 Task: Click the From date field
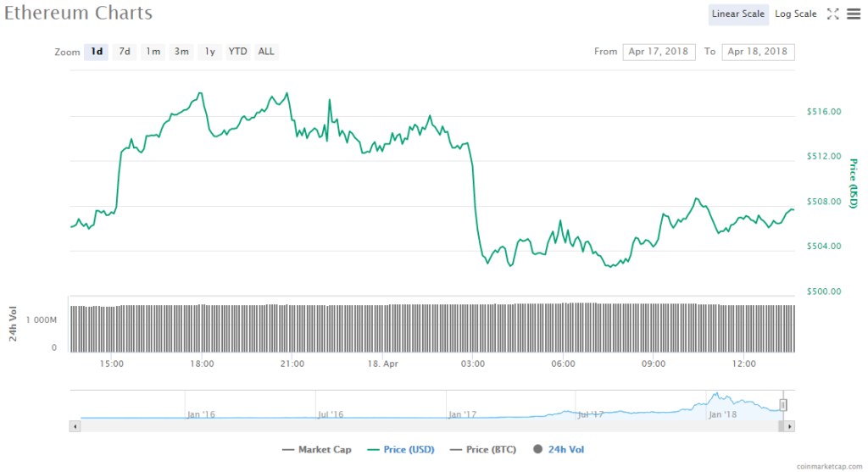pos(659,52)
